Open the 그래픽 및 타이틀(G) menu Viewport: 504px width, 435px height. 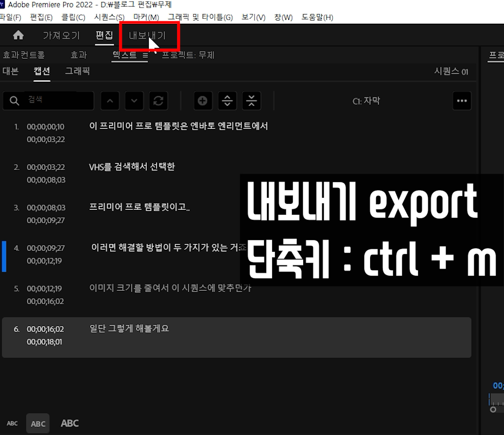coord(200,17)
